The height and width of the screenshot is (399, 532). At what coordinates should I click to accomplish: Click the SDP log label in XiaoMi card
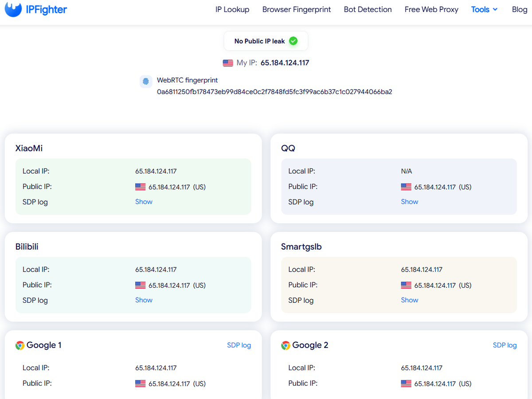click(35, 202)
